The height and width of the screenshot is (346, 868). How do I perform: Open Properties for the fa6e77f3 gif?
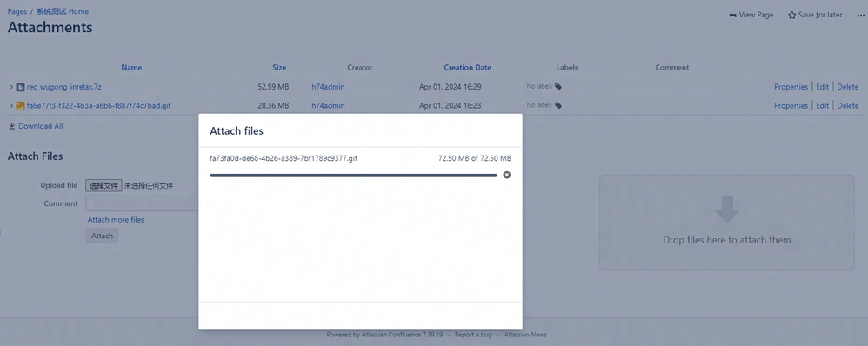click(x=791, y=106)
